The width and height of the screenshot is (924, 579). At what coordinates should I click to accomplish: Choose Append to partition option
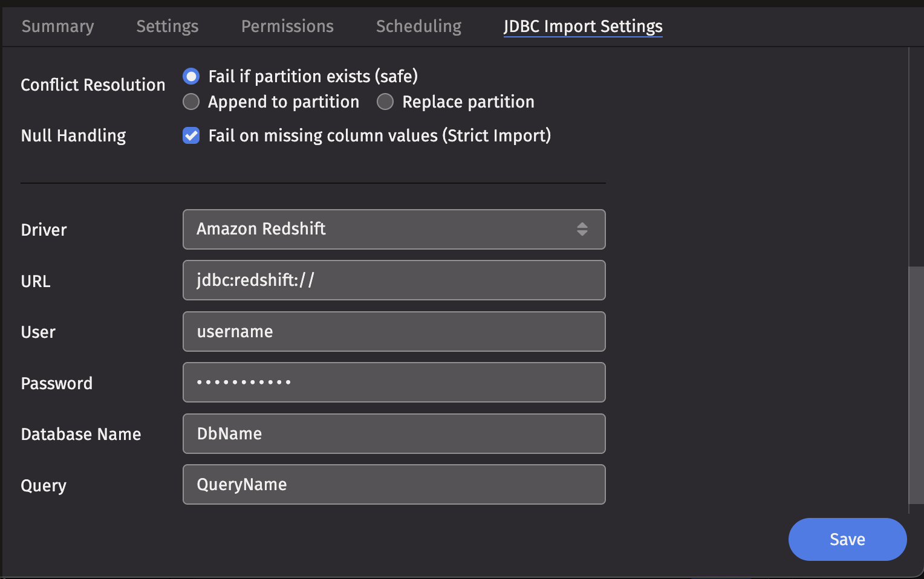191,102
